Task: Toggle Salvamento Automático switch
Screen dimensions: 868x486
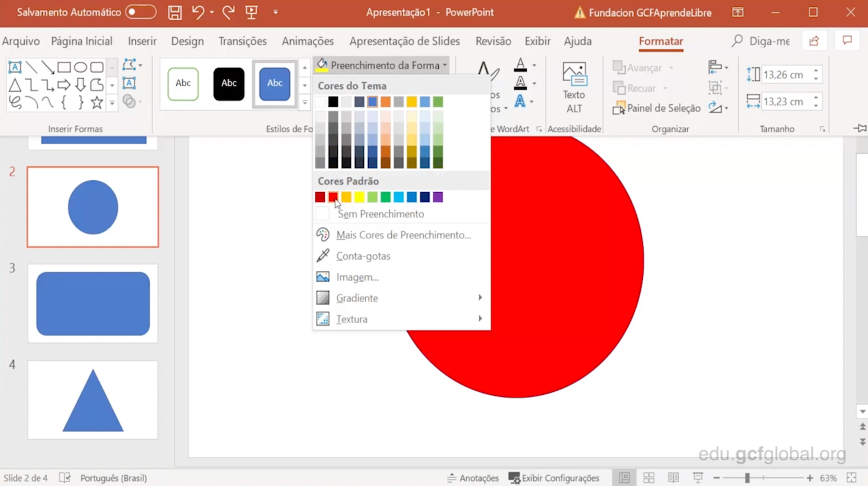Action: (140, 12)
